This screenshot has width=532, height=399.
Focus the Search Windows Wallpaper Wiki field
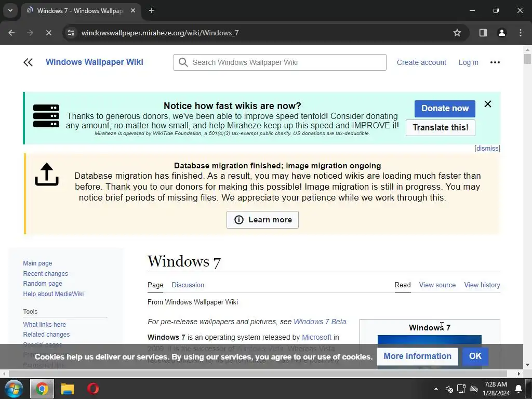(280, 62)
